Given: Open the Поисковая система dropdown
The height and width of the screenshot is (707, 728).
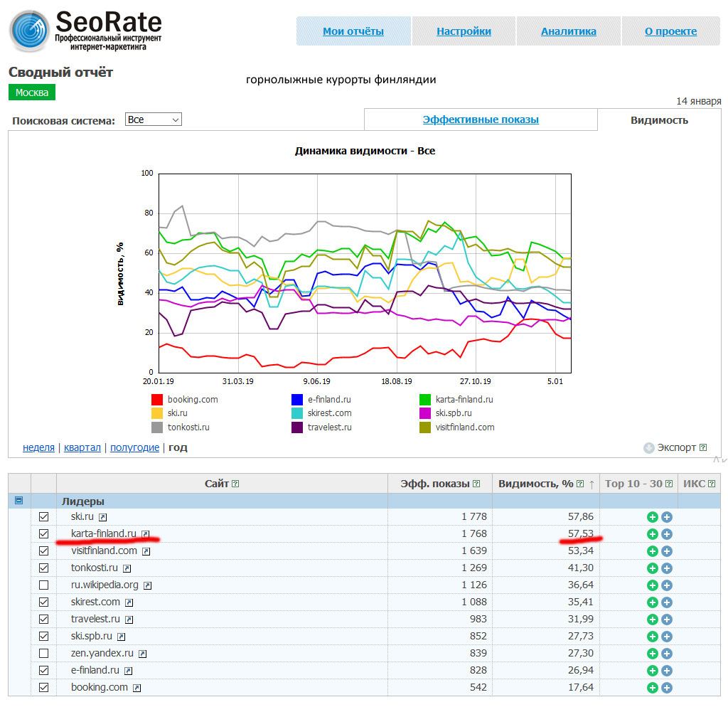Looking at the screenshot, I should click(x=154, y=119).
